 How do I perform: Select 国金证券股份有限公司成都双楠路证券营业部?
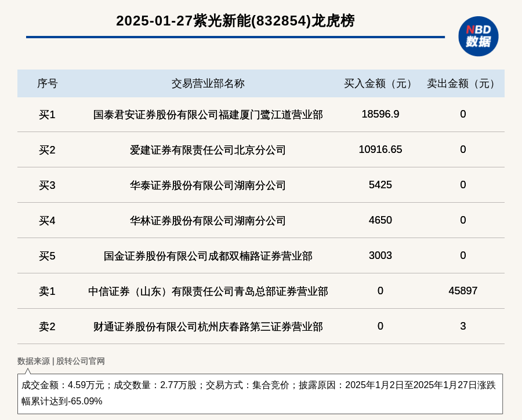click(x=208, y=256)
